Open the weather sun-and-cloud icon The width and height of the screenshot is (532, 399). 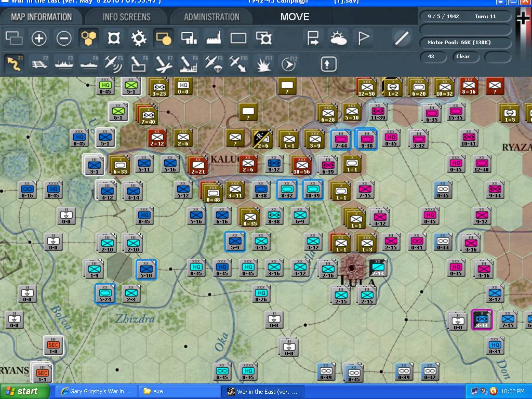(338, 38)
